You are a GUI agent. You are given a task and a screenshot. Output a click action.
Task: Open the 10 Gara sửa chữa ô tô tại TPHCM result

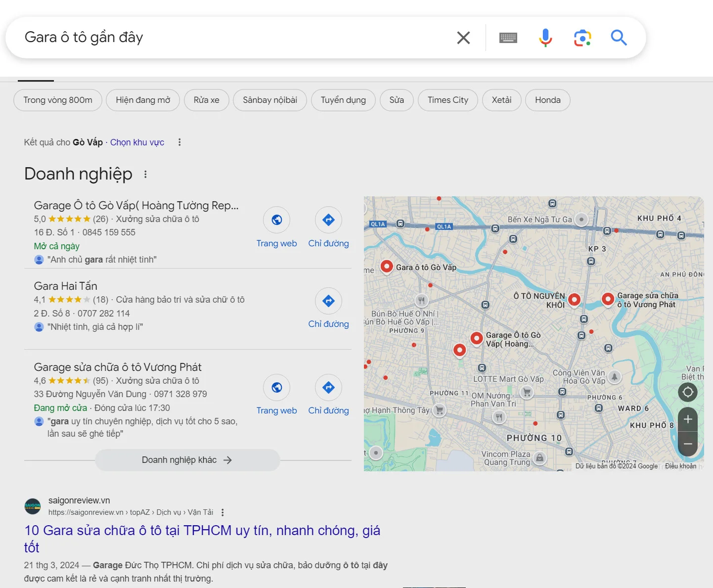coord(202,539)
